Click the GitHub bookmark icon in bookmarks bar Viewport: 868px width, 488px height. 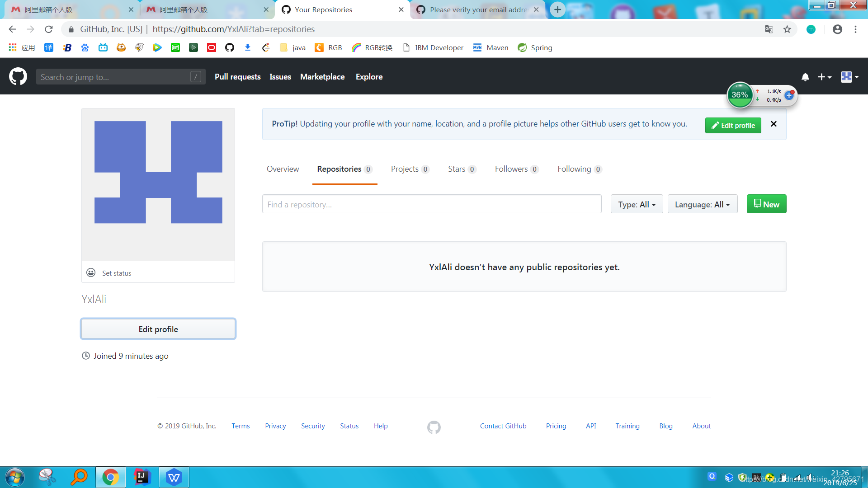[x=230, y=47]
